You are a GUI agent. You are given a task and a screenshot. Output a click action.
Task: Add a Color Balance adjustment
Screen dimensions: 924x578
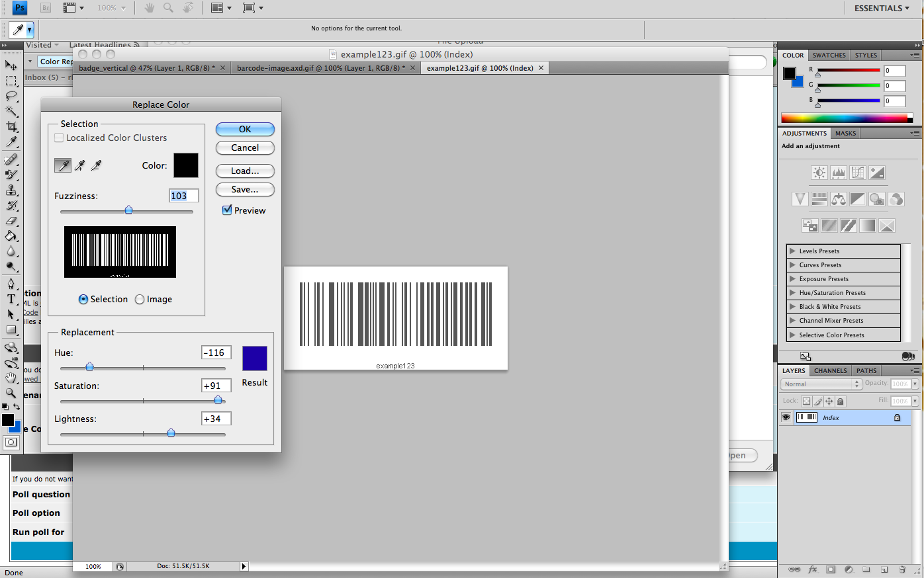pyautogui.click(x=839, y=199)
